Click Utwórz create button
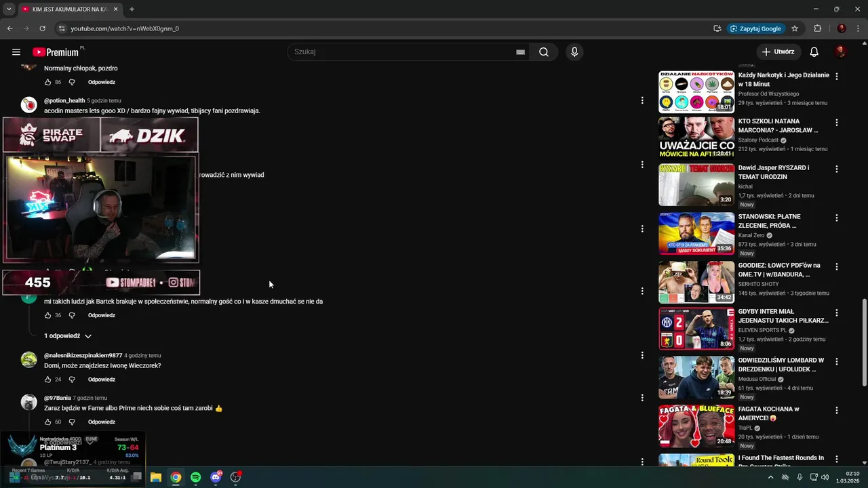Screen dimensions: 868x488 (x=778, y=52)
